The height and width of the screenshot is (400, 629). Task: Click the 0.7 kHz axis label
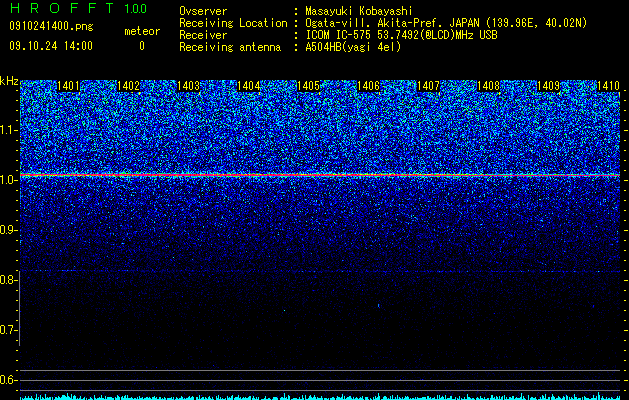coord(9,330)
